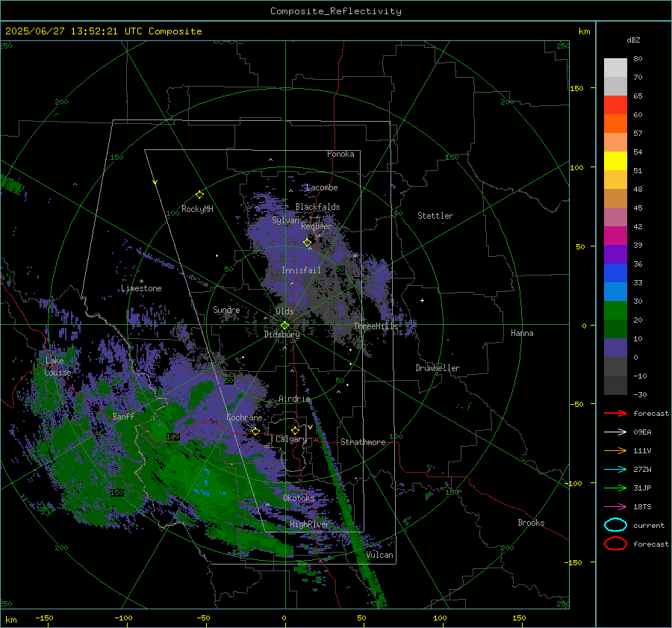Click the red forecast arrow in the legend
The width and height of the screenshot is (672, 628).
pyautogui.click(x=615, y=413)
